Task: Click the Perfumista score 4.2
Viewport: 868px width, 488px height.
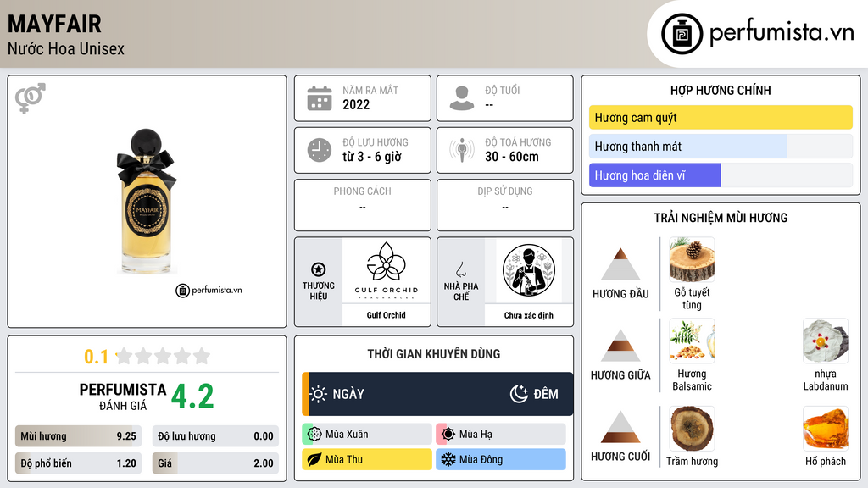Action: (x=192, y=396)
